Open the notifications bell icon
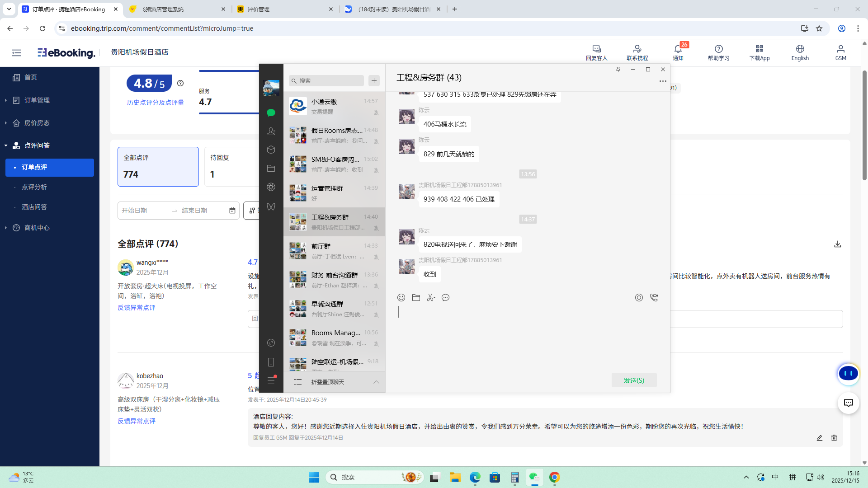 (x=678, y=49)
